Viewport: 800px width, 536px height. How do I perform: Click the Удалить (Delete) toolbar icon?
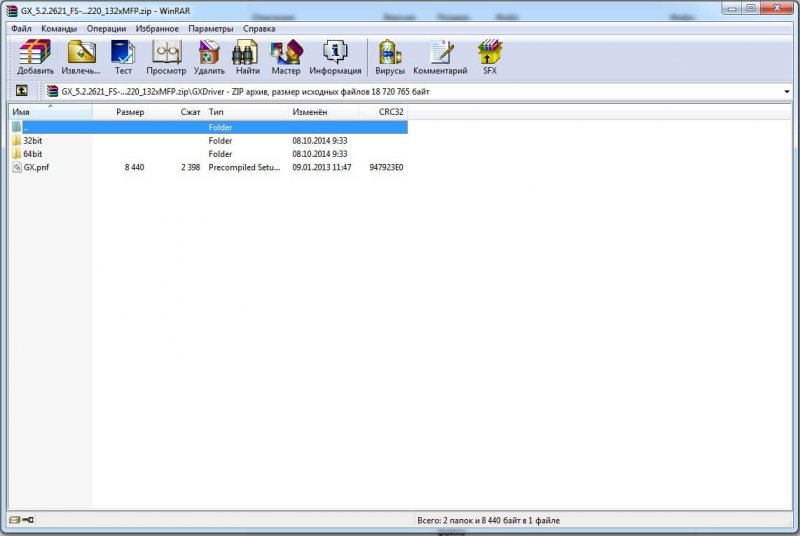tap(209, 57)
